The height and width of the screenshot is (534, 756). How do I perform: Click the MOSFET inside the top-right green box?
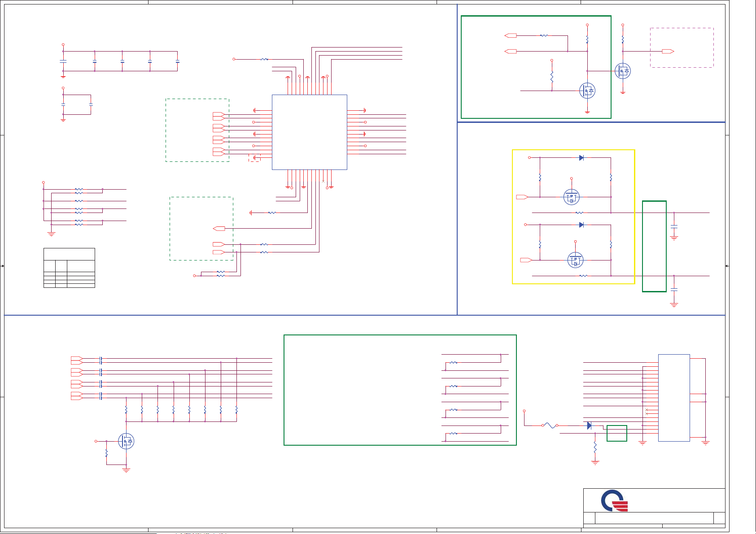pyautogui.click(x=587, y=91)
